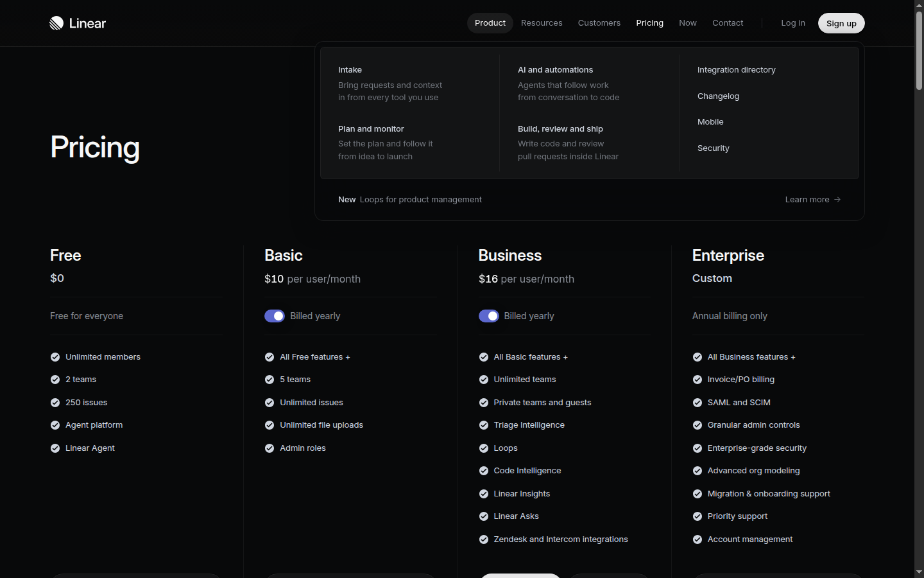
Task: Open the Resources menu in navigation
Action: (542, 23)
